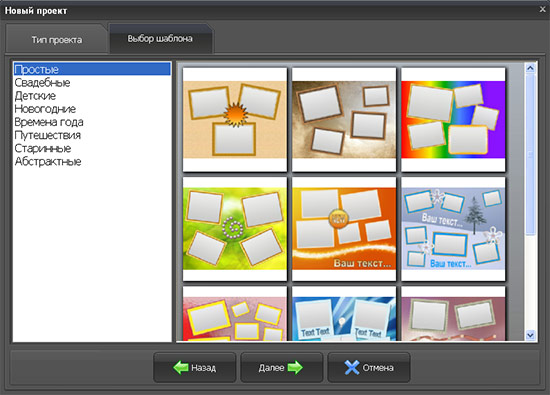Select the orange sun collage template

235,120
